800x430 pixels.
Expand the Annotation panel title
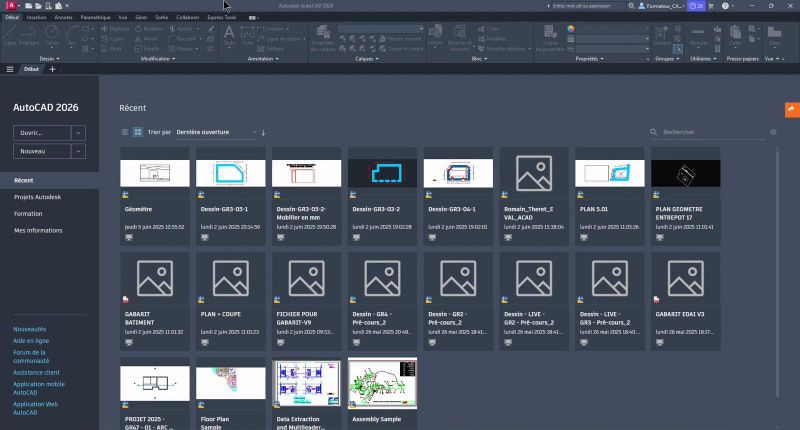tap(263, 59)
